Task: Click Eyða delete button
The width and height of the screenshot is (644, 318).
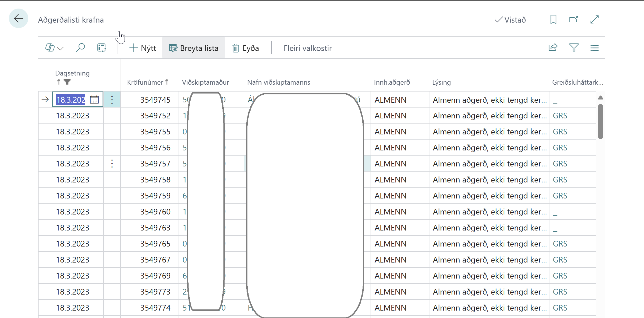Action: point(245,48)
